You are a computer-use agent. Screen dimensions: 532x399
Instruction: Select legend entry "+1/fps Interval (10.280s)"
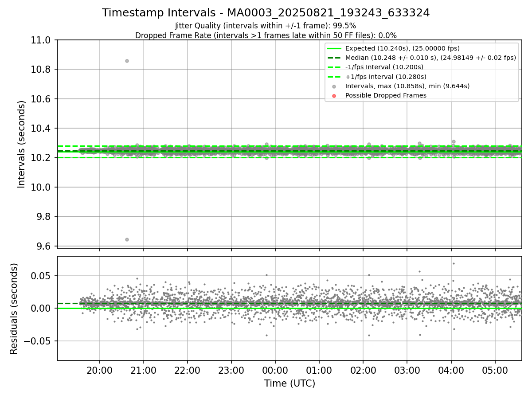pos(386,77)
